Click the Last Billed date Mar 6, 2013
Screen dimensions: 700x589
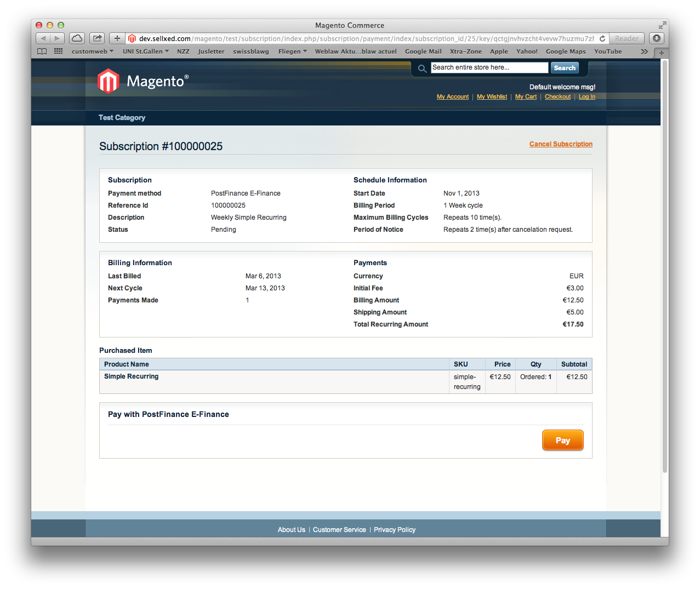pos(263,276)
